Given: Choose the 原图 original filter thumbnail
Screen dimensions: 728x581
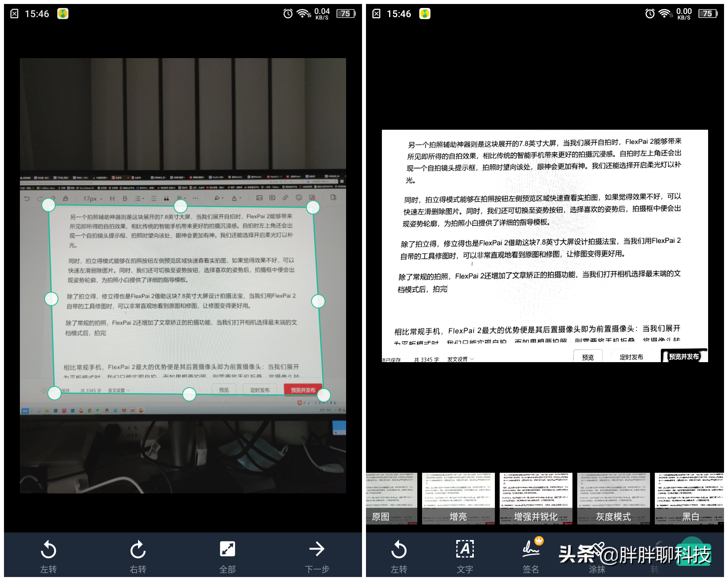Looking at the screenshot, I should point(391,499).
